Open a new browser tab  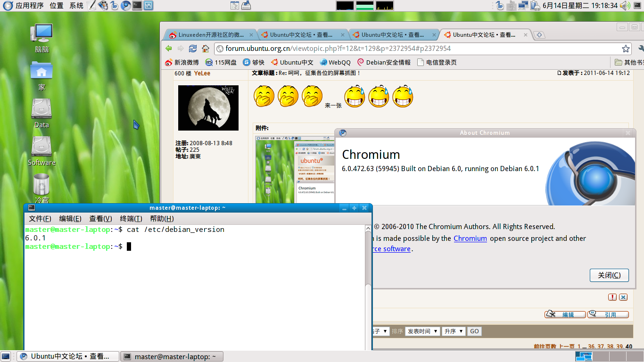(x=539, y=35)
